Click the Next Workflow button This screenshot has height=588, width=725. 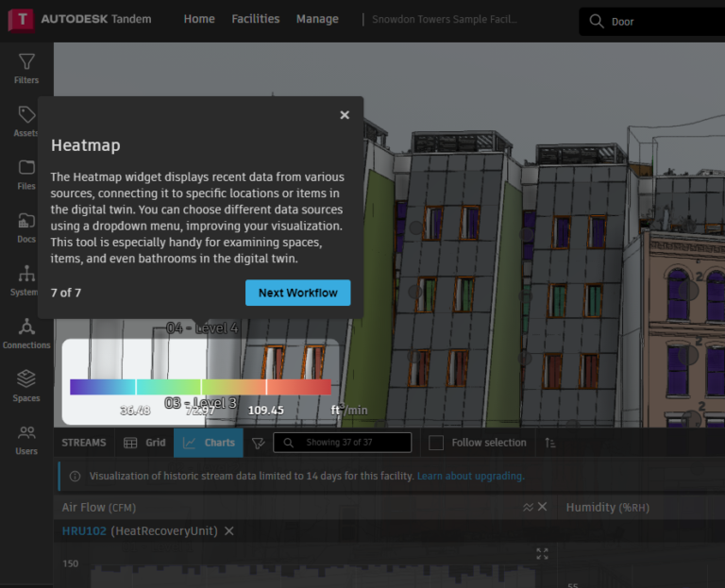coord(297,293)
